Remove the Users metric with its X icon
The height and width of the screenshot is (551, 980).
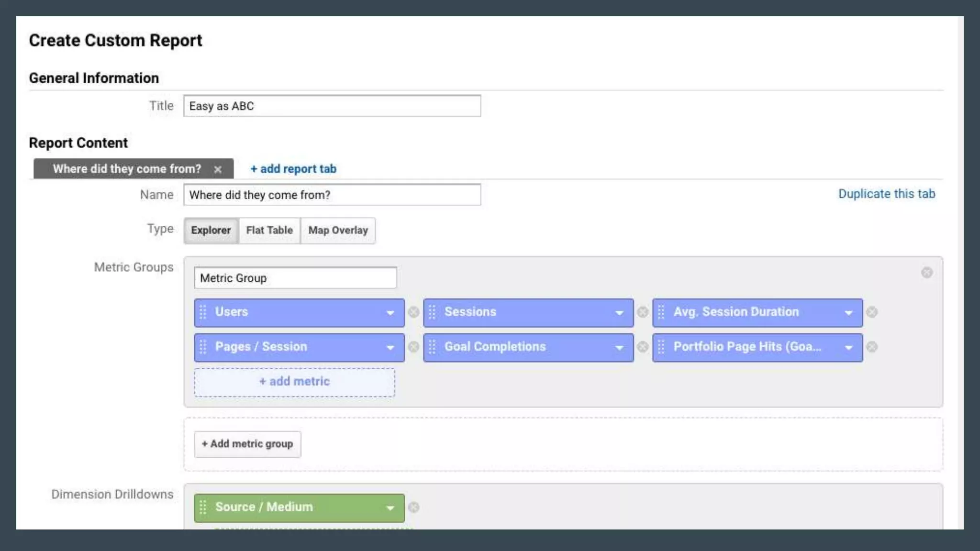pos(413,312)
